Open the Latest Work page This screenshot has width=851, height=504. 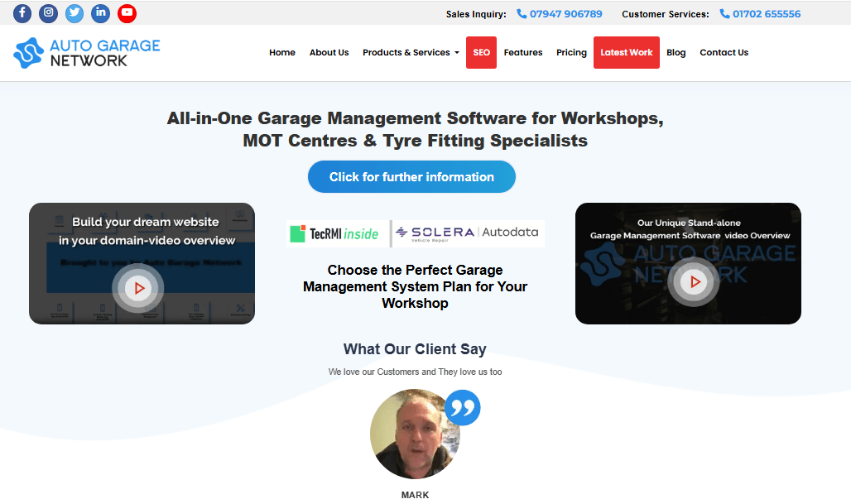pos(626,52)
